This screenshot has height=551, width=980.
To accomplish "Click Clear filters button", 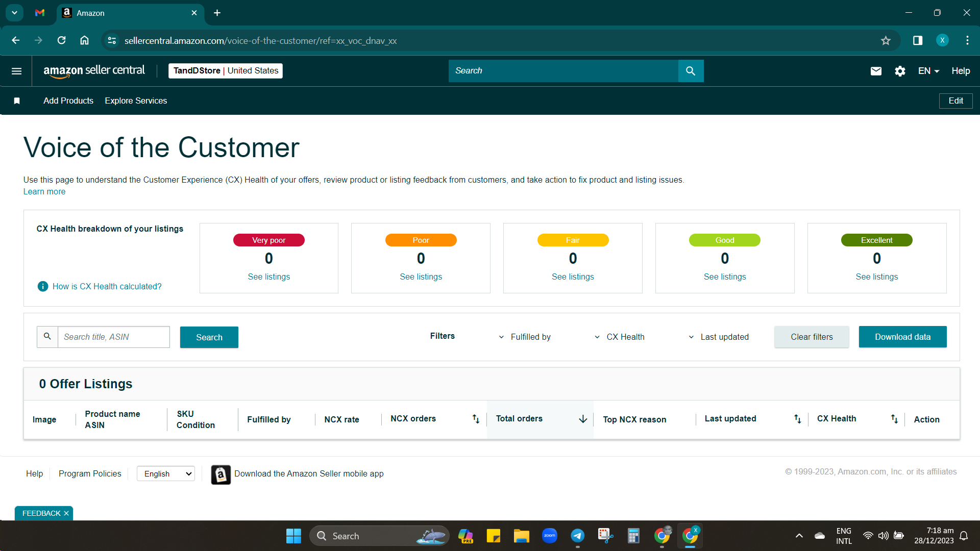I will point(812,337).
